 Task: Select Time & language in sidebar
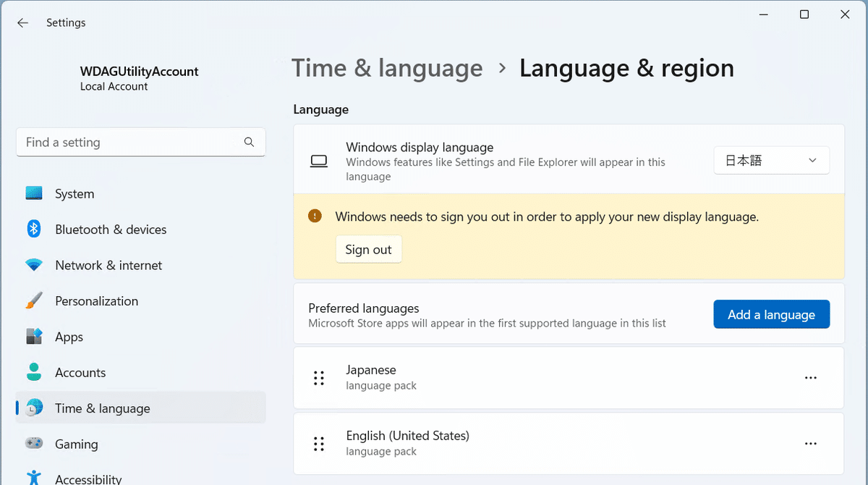click(103, 408)
